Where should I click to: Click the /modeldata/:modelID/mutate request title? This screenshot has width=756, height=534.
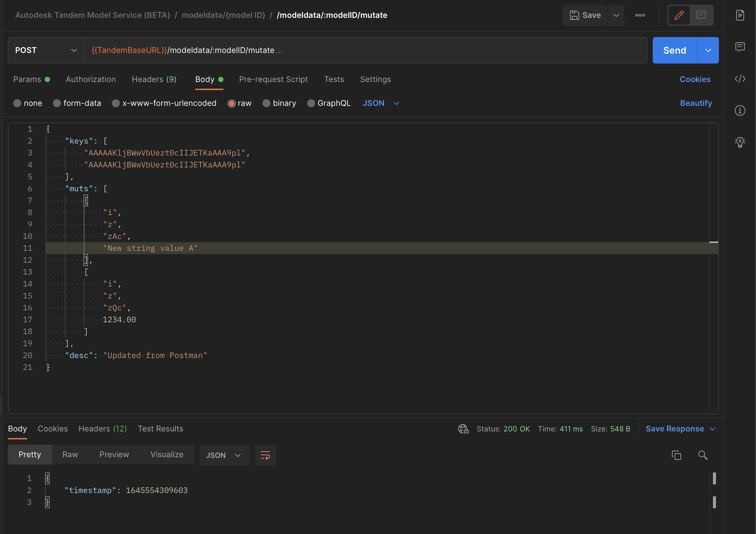pyautogui.click(x=332, y=15)
